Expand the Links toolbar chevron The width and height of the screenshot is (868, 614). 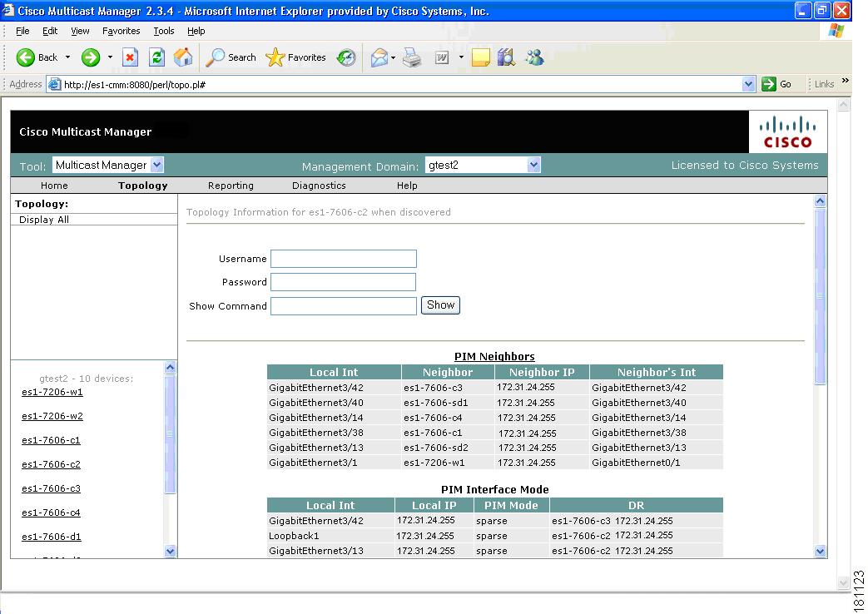coord(846,81)
